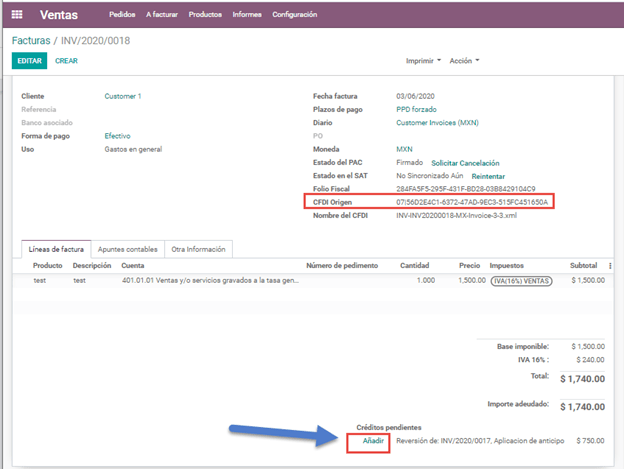Viewport: 624px width, 469px height.
Task: Expand the Acción dropdown menu
Action: (x=464, y=61)
